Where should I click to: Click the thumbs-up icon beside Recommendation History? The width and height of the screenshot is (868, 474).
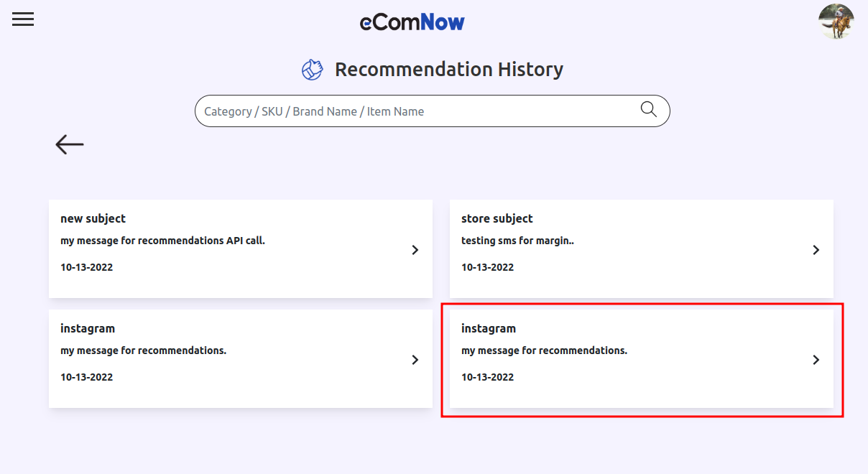pyautogui.click(x=313, y=69)
